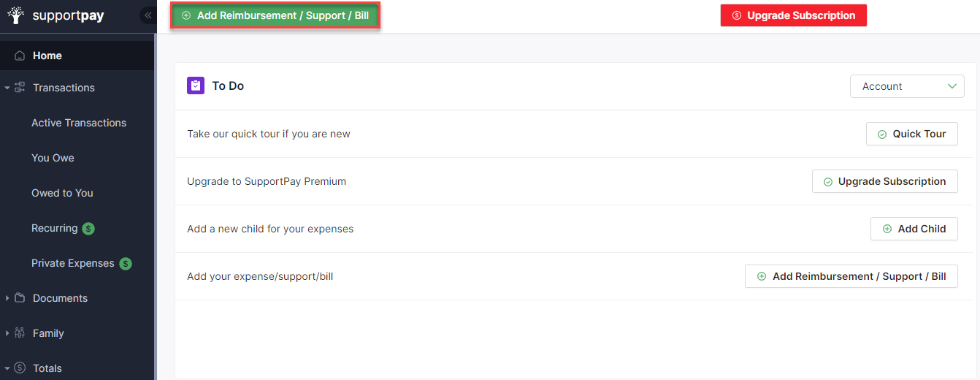Click the purple To Do clipboard icon
This screenshot has height=380, width=980.
pos(195,86)
